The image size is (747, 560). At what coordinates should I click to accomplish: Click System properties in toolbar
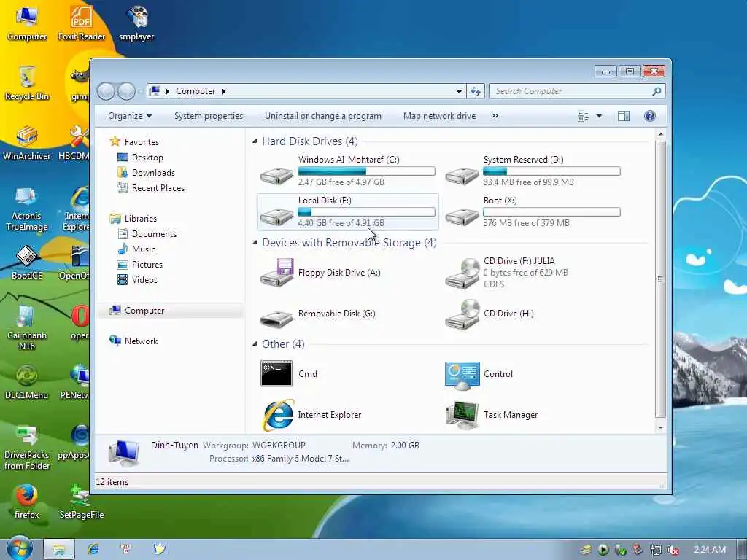(209, 116)
